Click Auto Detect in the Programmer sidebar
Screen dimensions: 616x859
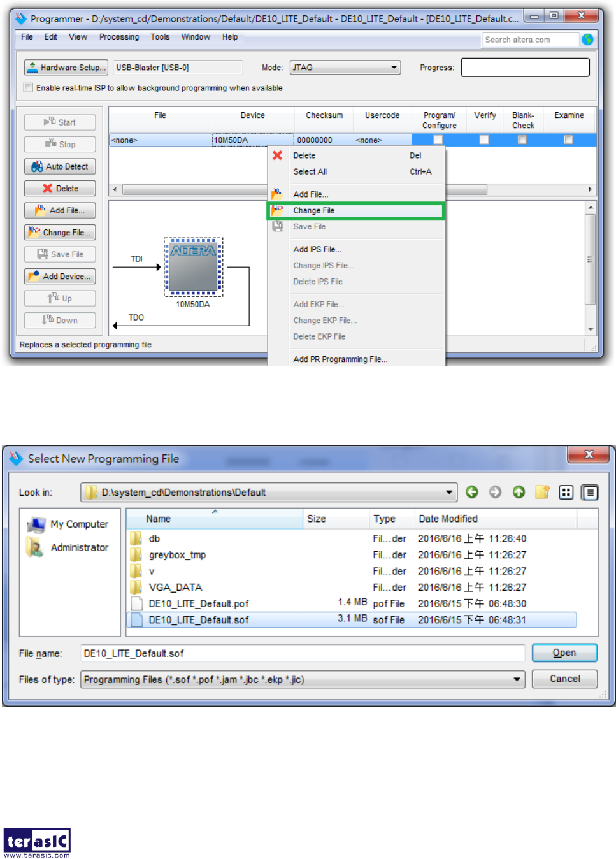[x=60, y=166]
